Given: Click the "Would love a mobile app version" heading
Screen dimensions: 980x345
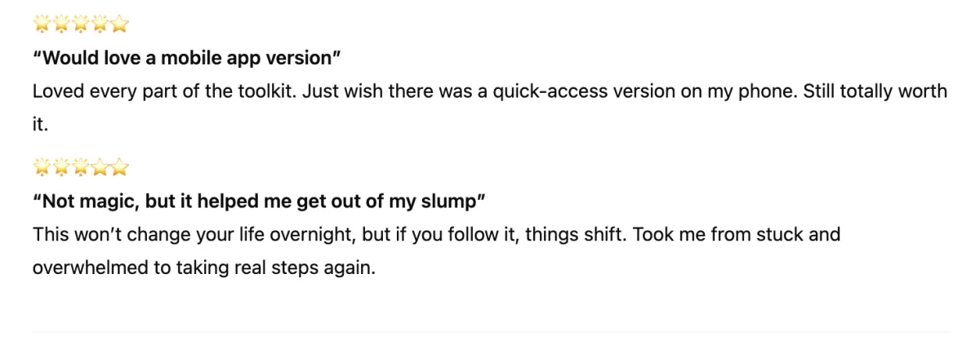Looking at the screenshot, I should [x=186, y=58].
